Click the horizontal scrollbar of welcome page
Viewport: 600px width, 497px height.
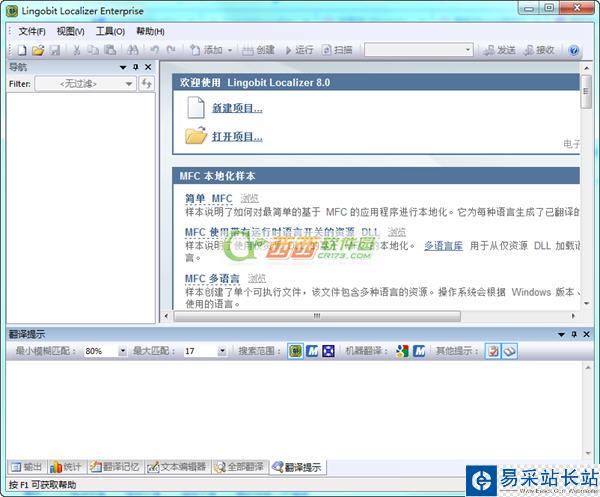click(x=317, y=316)
